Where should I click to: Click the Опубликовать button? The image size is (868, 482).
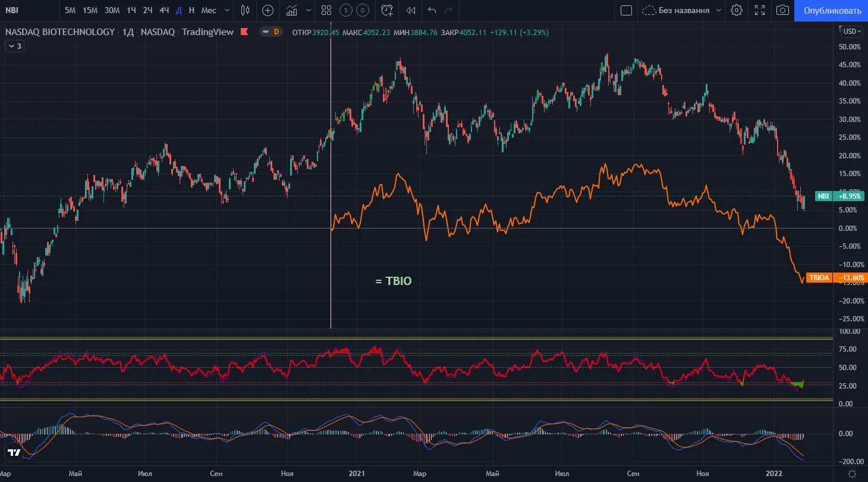[831, 11]
